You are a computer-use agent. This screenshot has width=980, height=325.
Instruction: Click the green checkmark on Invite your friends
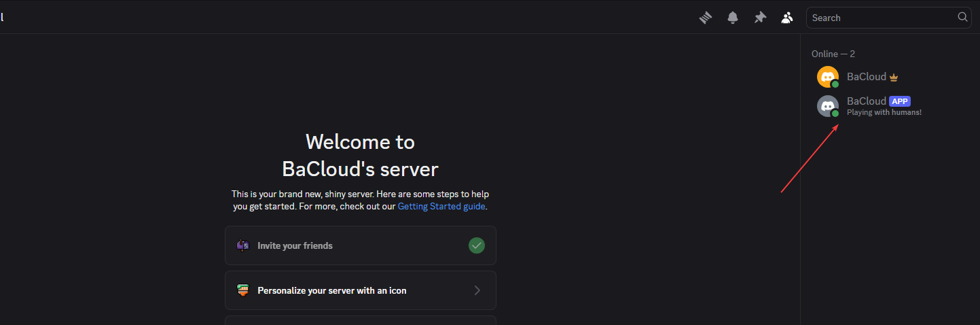477,245
